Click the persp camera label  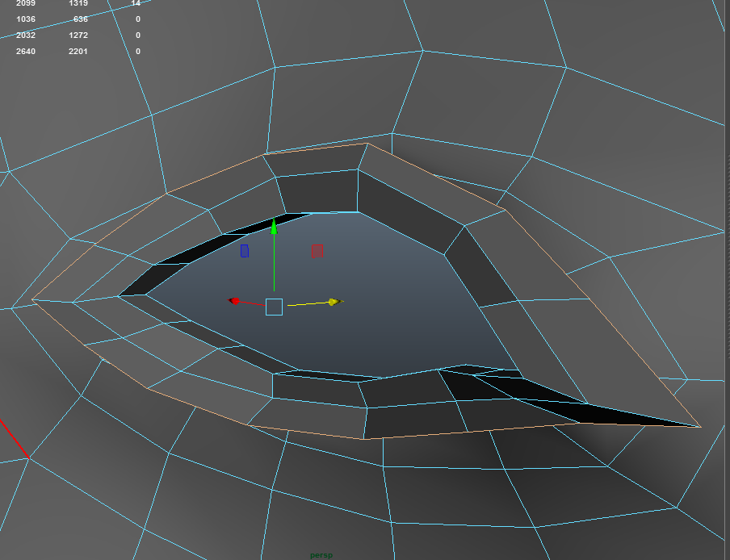pos(321,555)
